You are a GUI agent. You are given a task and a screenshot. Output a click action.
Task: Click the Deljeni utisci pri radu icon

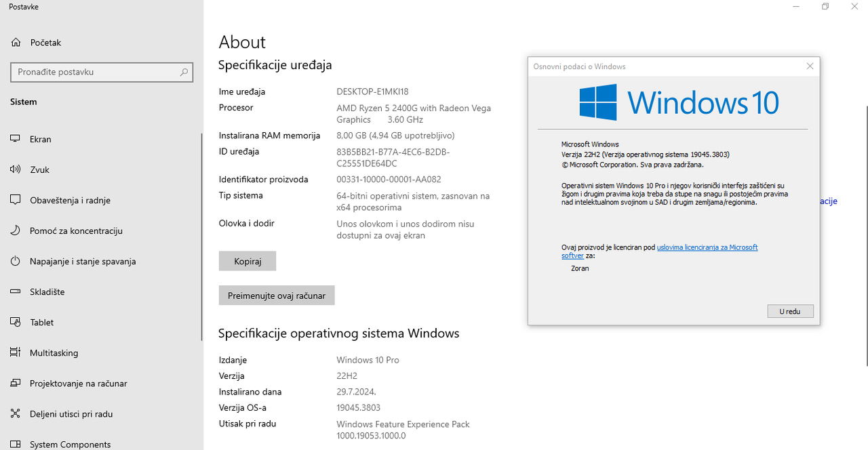point(16,413)
